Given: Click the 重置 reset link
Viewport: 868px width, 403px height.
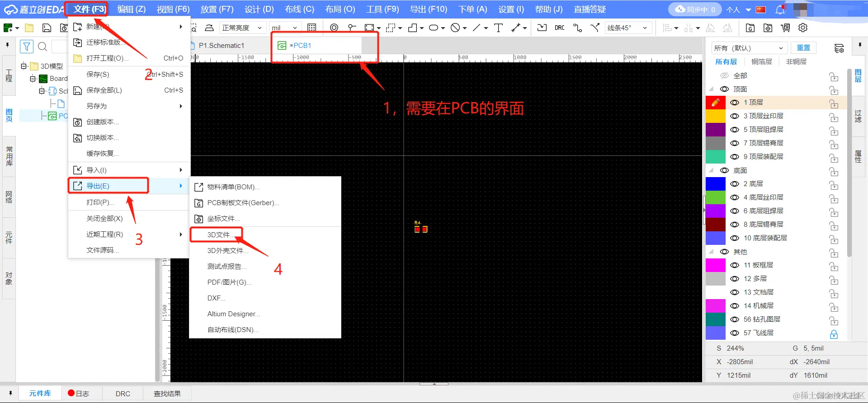Looking at the screenshot, I should 803,48.
